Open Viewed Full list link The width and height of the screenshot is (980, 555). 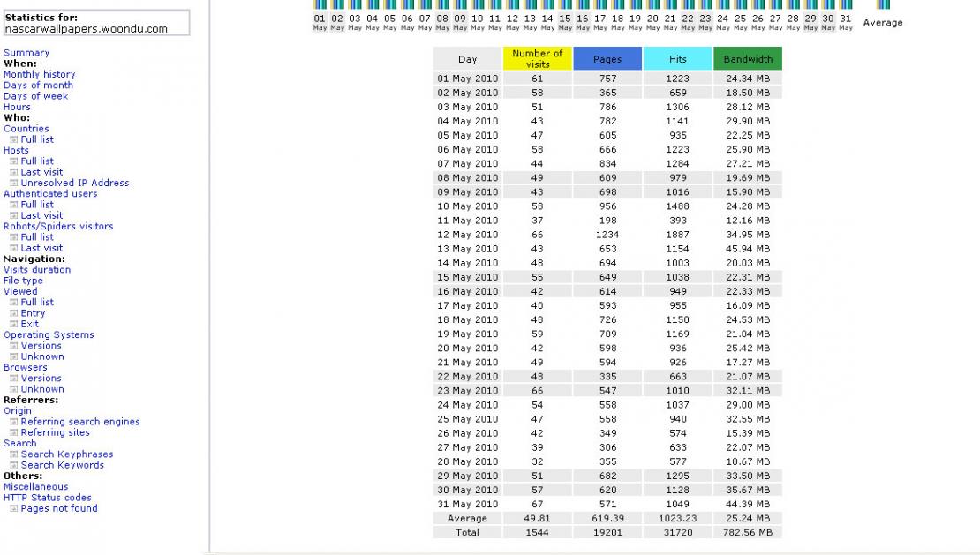pos(37,302)
